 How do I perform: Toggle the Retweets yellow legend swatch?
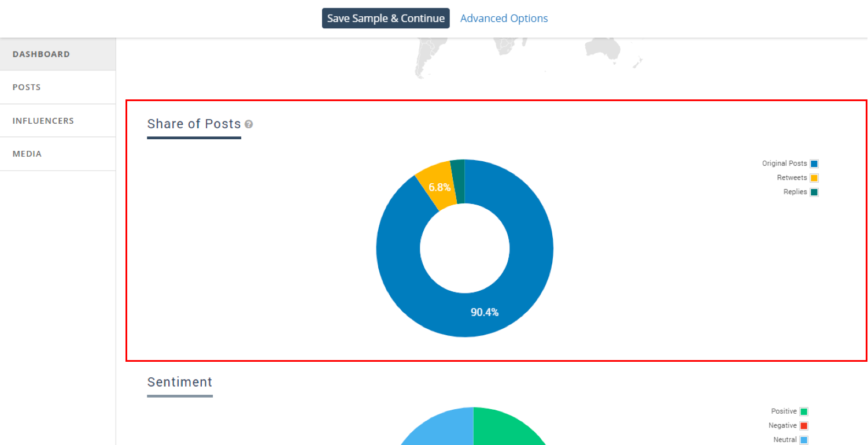point(814,178)
